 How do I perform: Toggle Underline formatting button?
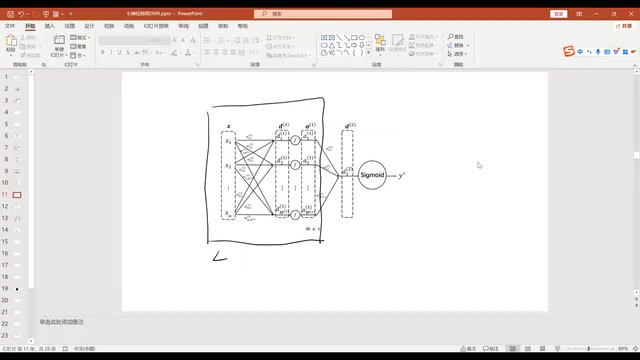point(119,52)
